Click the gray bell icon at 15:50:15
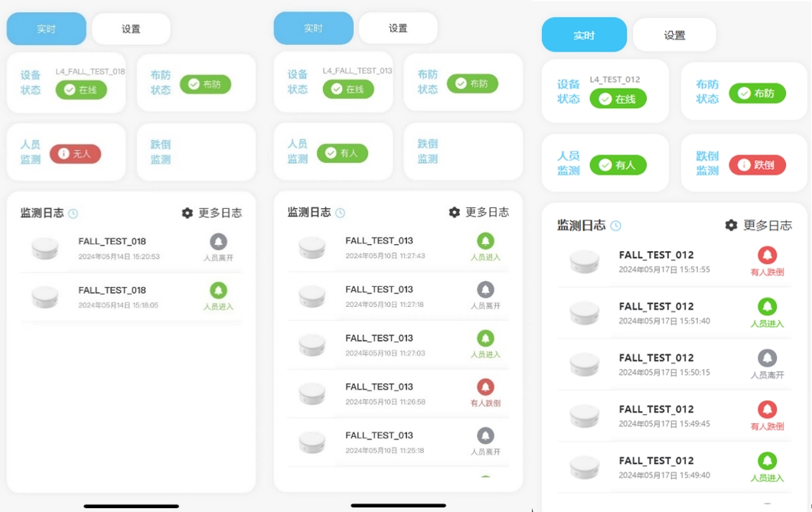The height and width of the screenshot is (512, 812). pyautogui.click(x=767, y=357)
